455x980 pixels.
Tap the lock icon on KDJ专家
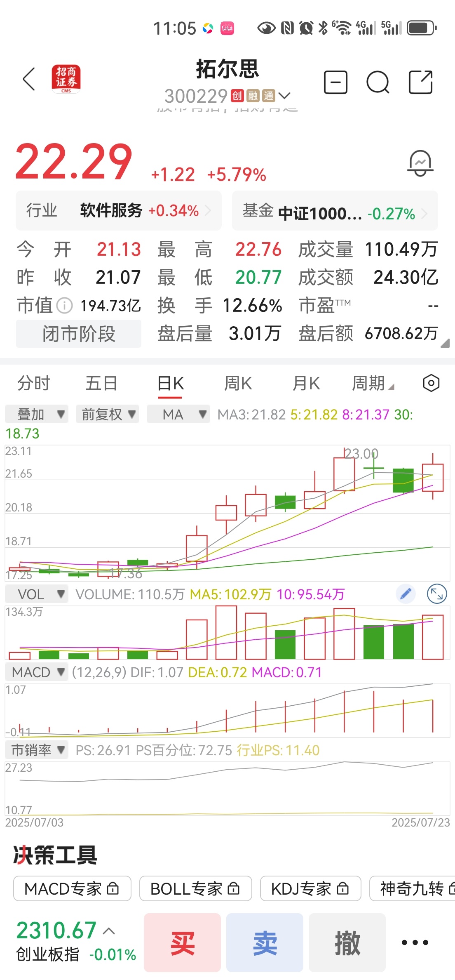point(343,889)
